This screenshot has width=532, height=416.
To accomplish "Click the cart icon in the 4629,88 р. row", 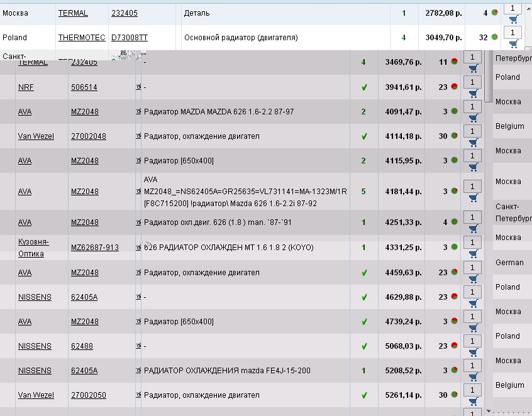I will coord(474,303).
